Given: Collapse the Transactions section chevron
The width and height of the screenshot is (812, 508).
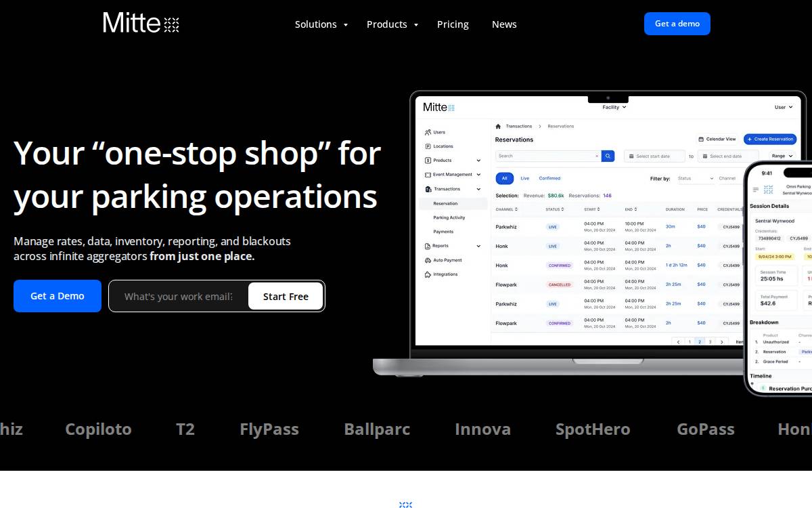Looking at the screenshot, I should 478,189.
